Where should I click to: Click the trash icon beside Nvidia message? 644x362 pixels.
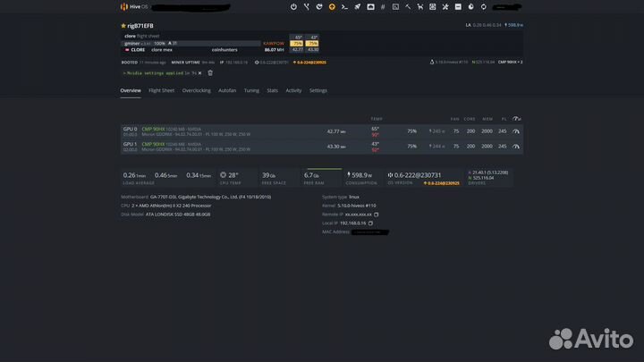(x=210, y=73)
